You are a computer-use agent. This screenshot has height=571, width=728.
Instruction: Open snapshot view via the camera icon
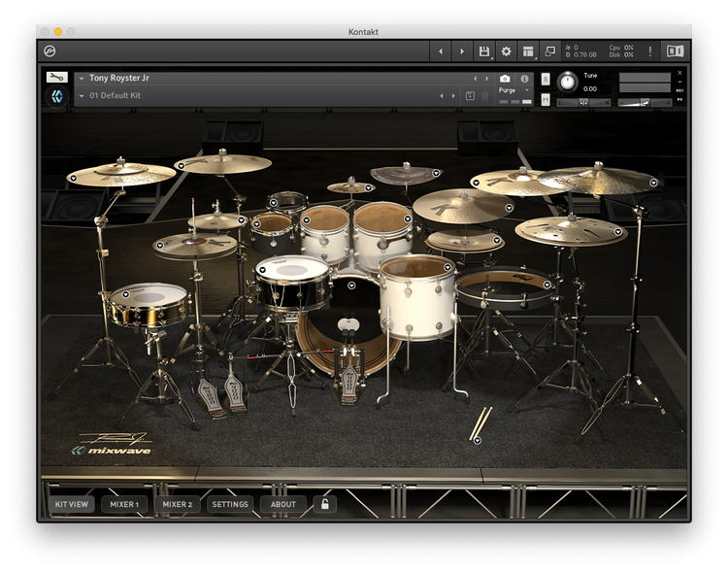click(505, 79)
